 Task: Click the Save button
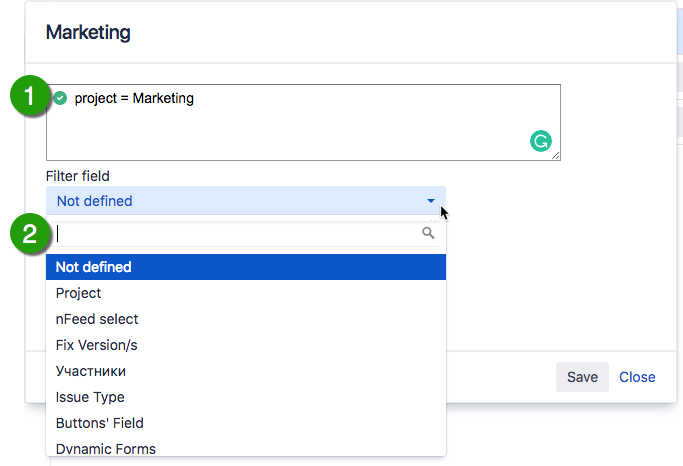point(582,377)
